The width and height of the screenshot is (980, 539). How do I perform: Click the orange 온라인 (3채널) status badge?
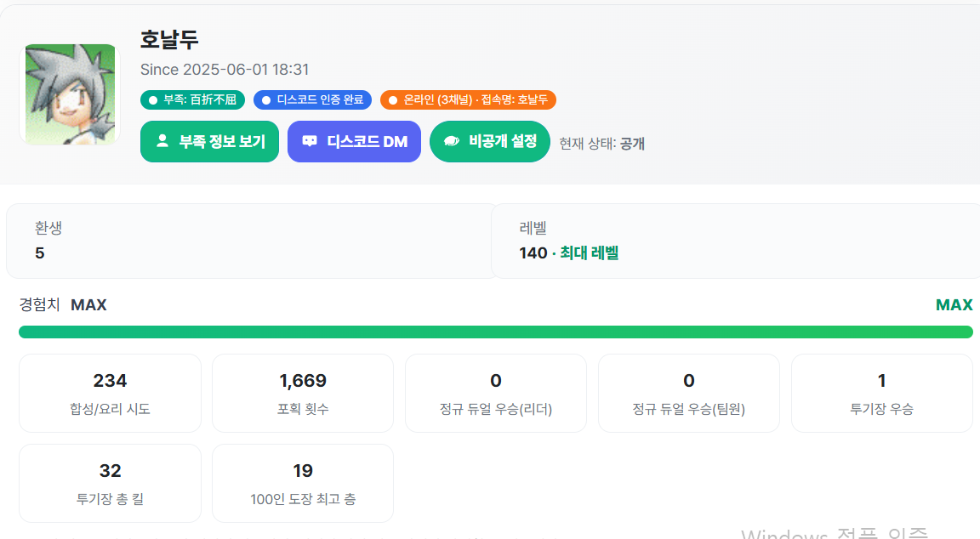tap(468, 100)
